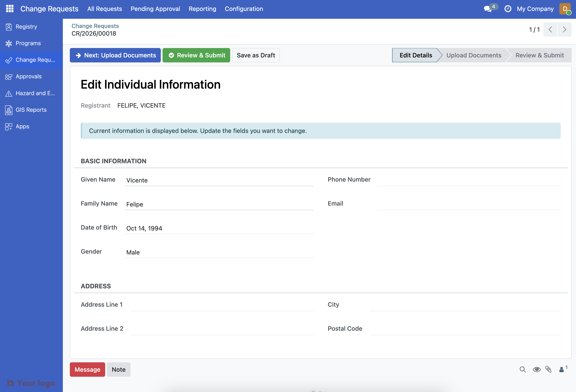The image size is (576, 392).
Task: Open Reporting menu
Action: pyautogui.click(x=202, y=9)
